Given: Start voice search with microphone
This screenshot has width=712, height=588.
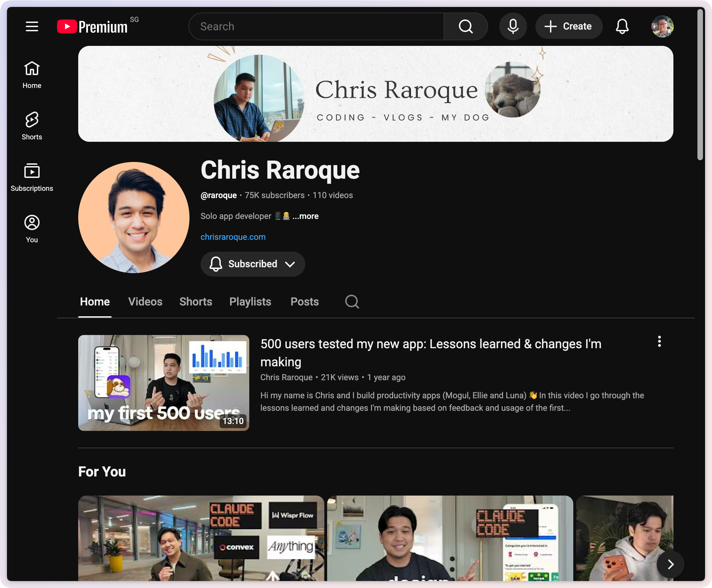Looking at the screenshot, I should [513, 26].
